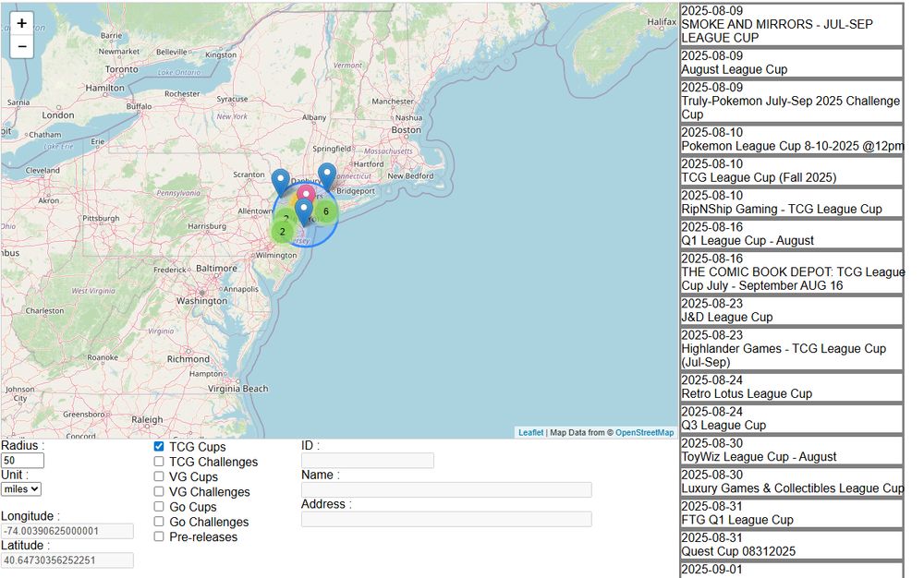Enable the TCG Challenges checkbox

click(x=159, y=462)
